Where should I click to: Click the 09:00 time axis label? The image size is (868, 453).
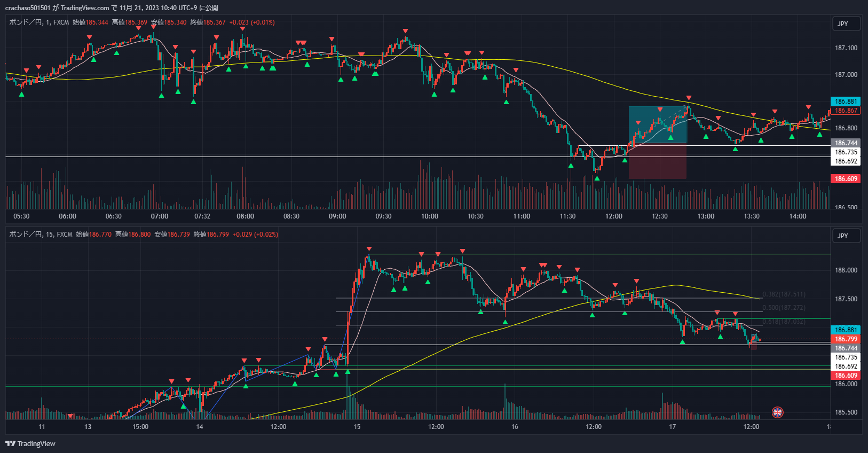(x=337, y=216)
